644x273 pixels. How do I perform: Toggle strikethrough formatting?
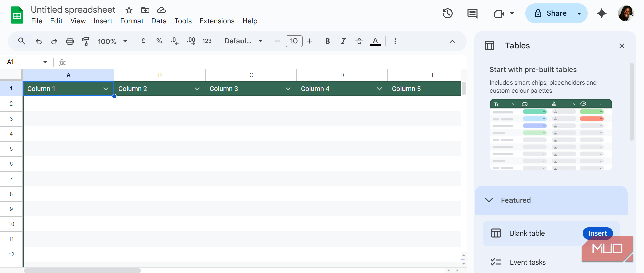click(359, 41)
